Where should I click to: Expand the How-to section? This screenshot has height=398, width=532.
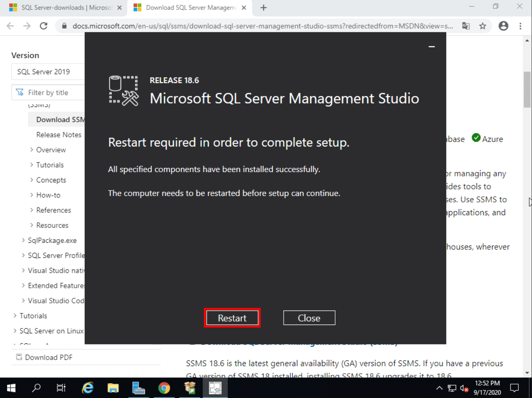tap(32, 195)
